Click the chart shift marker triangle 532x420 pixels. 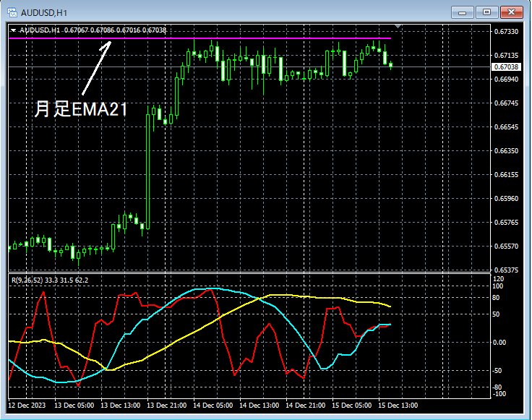click(x=398, y=26)
